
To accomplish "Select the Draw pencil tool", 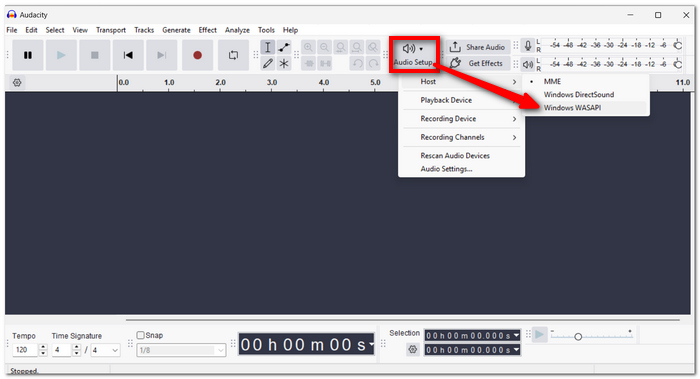I will pyautogui.click(x=267, y=63).
